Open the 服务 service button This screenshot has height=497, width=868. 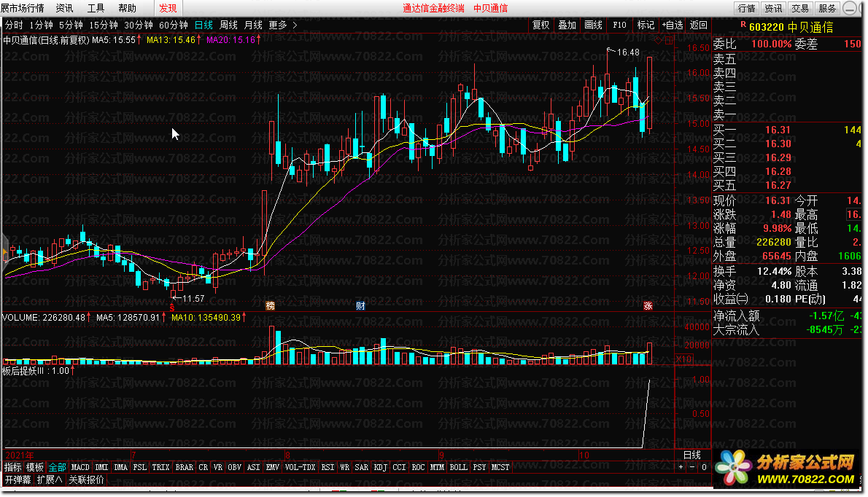(827, 8)
